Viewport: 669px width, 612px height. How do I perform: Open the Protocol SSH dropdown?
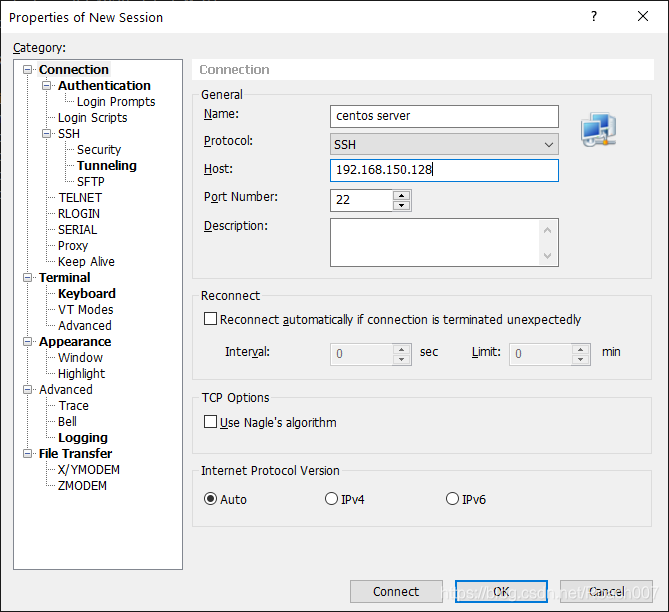[x=444, y=144]
